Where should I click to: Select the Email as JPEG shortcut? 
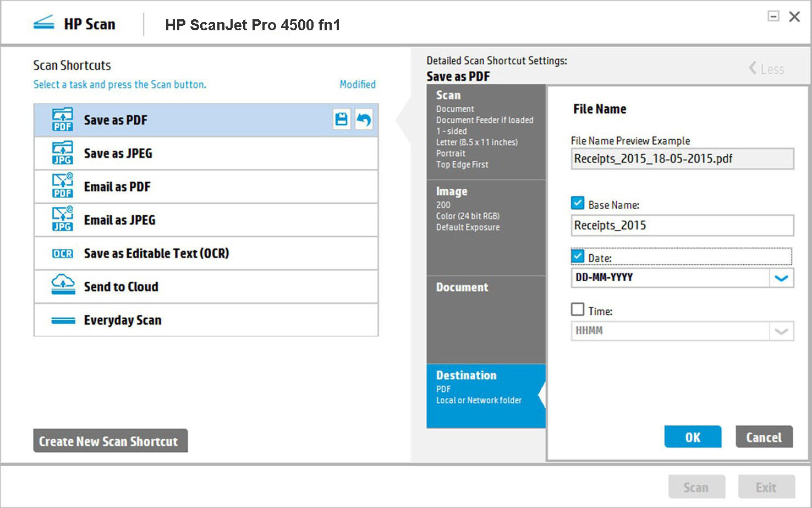point(206,220)
